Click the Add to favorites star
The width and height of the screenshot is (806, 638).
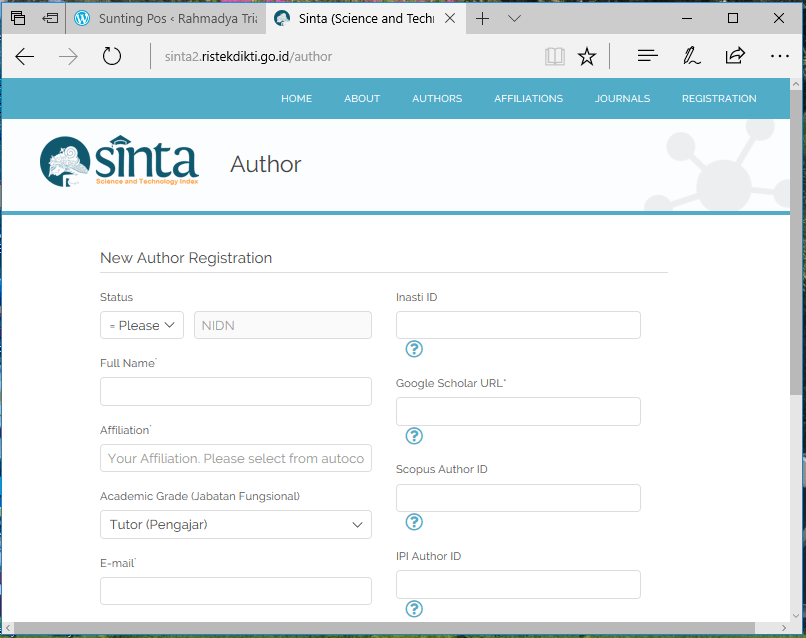click(587, 56)
